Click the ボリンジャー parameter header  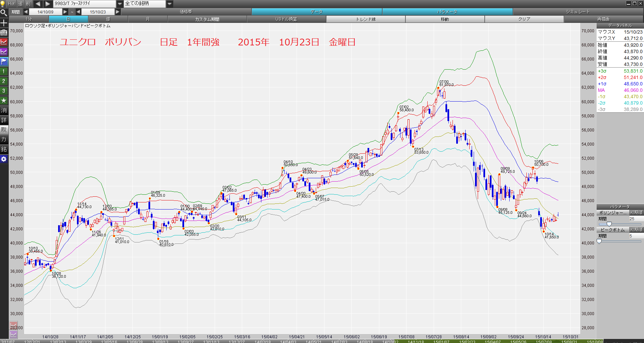(613, 213)
